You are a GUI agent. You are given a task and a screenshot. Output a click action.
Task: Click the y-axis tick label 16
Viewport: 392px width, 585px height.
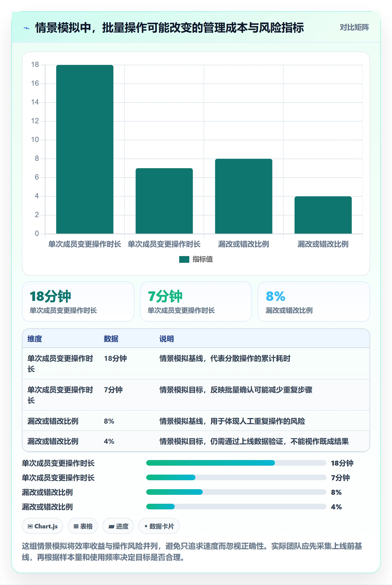coord(35,83)
